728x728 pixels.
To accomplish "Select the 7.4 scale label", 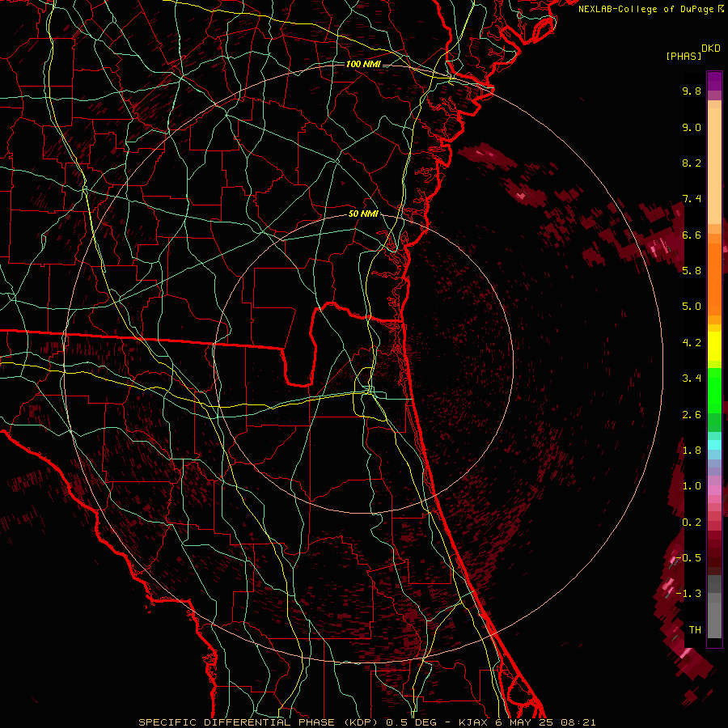I will (x=692, y=199).
